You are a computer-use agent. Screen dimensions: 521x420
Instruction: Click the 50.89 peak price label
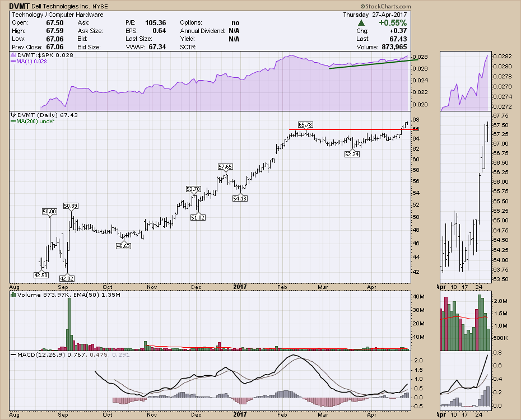[71, 206]
